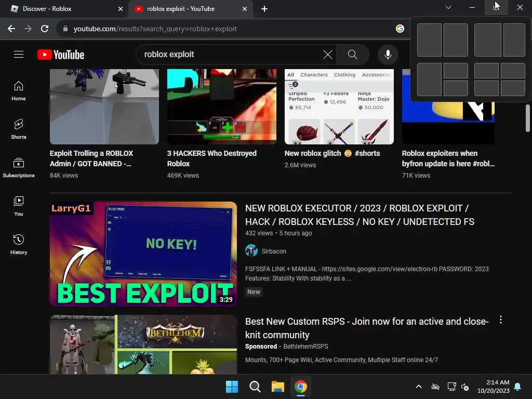The height and width of the screenshot is (399, 532).
Task: Open the Best New Custom RSPS ad title
Action: click(x=367, y=328)
